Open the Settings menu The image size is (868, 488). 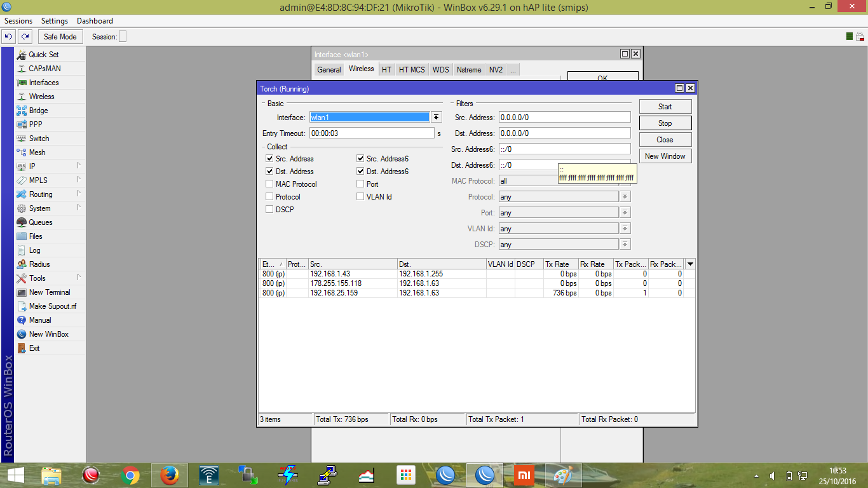55,21
